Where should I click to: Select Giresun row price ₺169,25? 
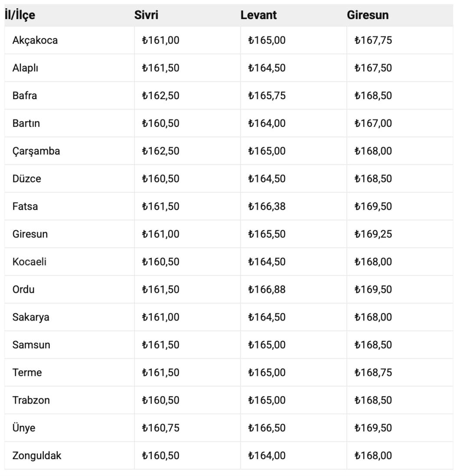point(373,234)
